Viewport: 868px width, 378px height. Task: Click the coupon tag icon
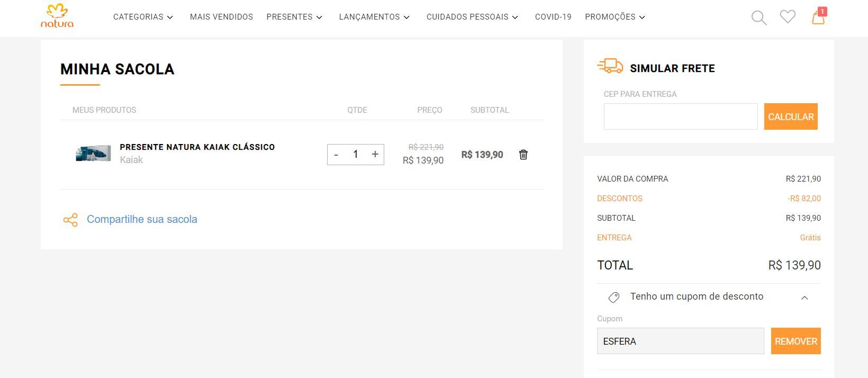tap(614, 297)
